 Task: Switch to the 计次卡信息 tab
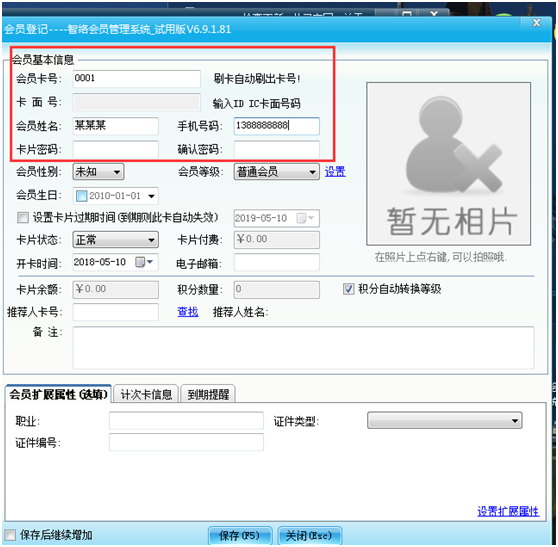[x=146, y=394]
